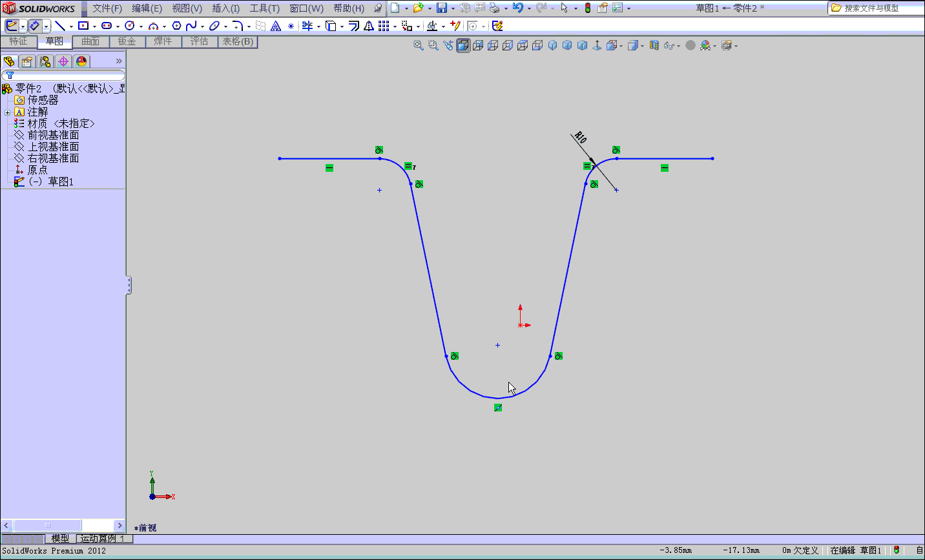The height and width of the screenshot is (560, 925).
Task: Open the Undo history dropdown arrow
Action: (x=529, y=8)
